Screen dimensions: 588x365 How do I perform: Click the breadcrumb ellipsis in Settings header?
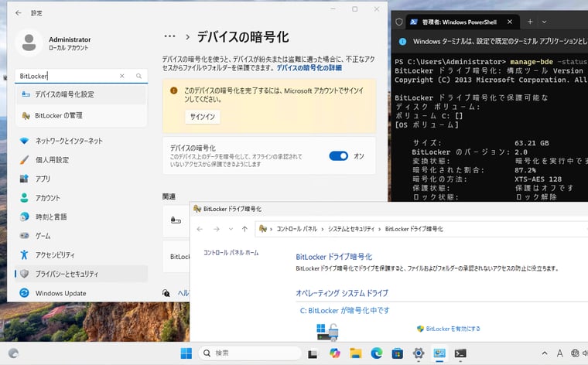click(169, 36)
